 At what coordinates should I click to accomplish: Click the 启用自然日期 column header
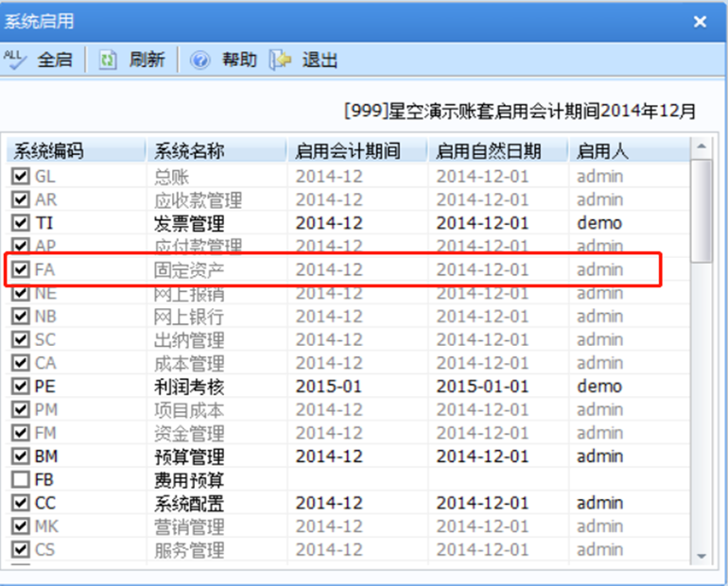coord(498,151)
